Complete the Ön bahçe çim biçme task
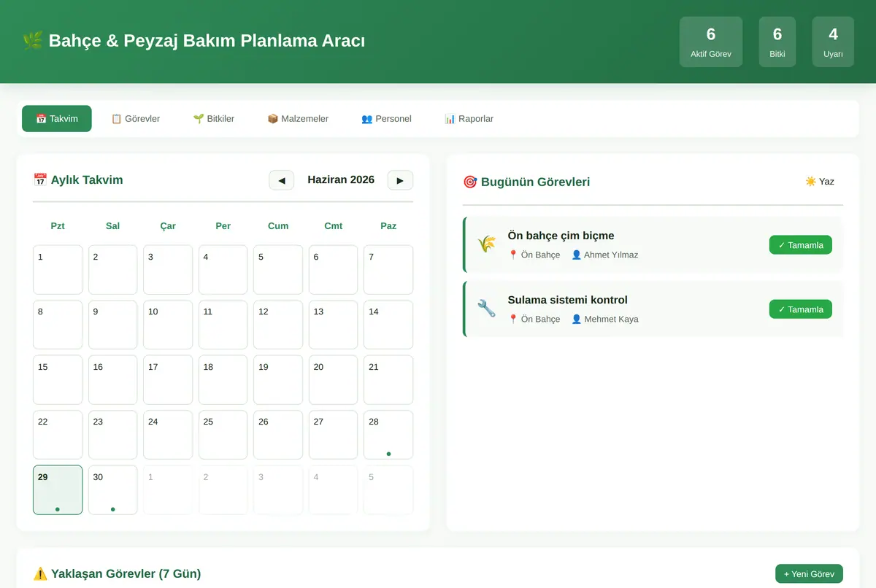 pos(800,245)
